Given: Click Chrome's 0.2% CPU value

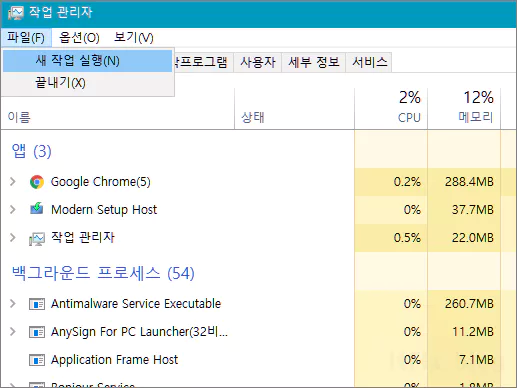Looking at the screenshot, I should tap(407, 182).
